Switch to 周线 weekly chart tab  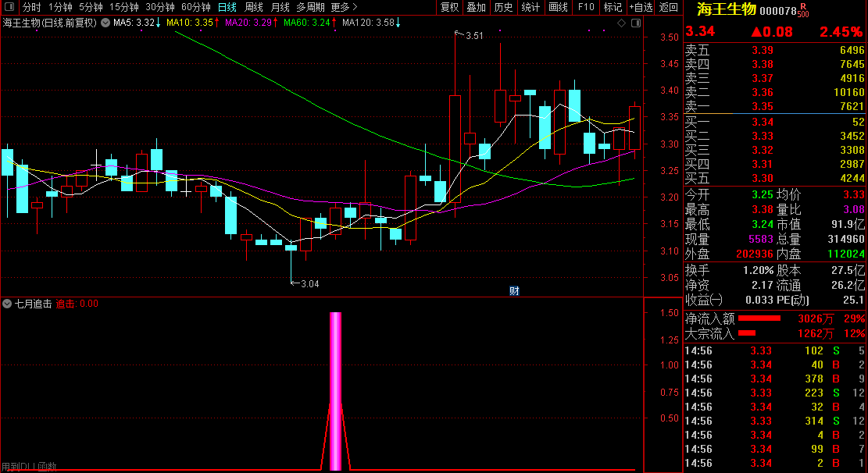(x=254, y=7)
